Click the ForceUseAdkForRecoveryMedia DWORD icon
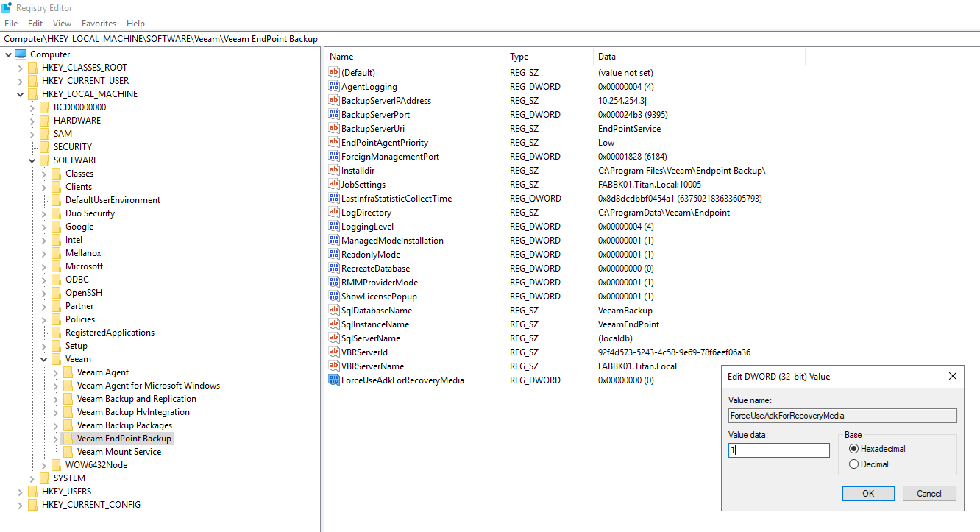980x532 pixels. 333,380
